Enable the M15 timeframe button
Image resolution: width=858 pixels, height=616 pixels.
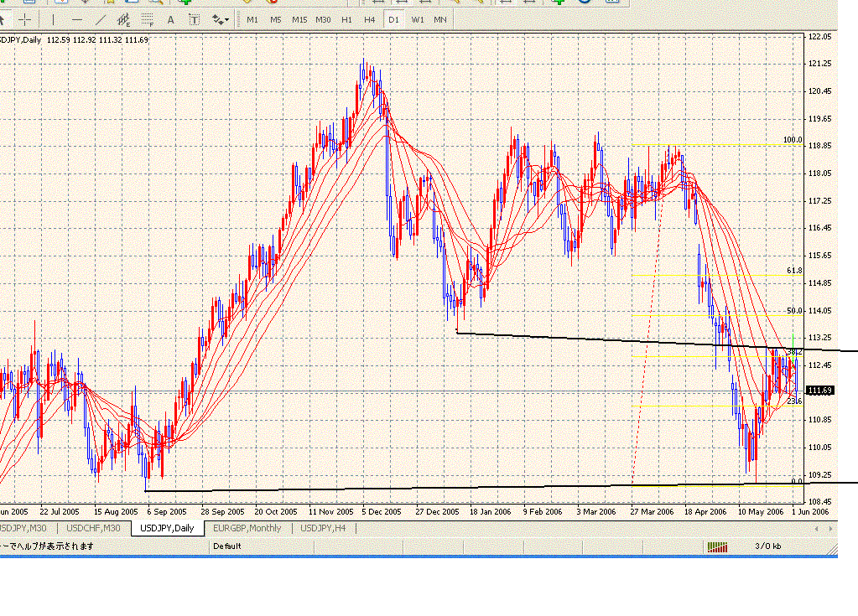(299, 19)
